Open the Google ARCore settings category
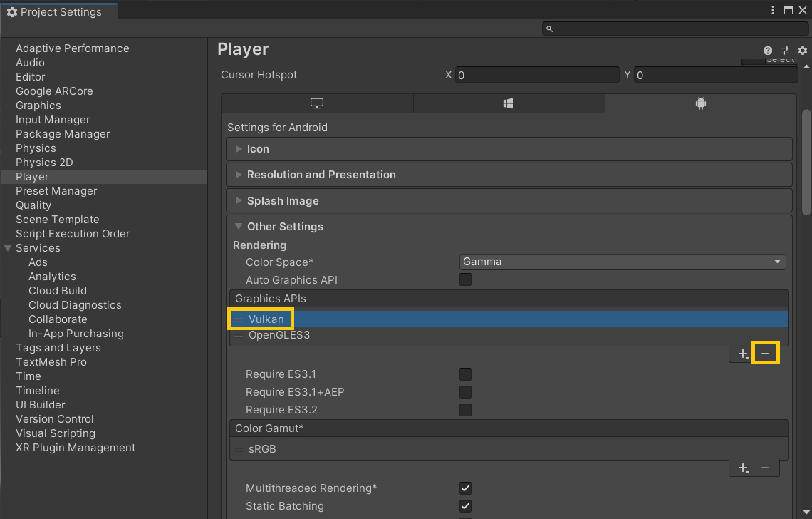Viewport: 812px width, 519px height. pyautogui.click(x=54, y=91)
